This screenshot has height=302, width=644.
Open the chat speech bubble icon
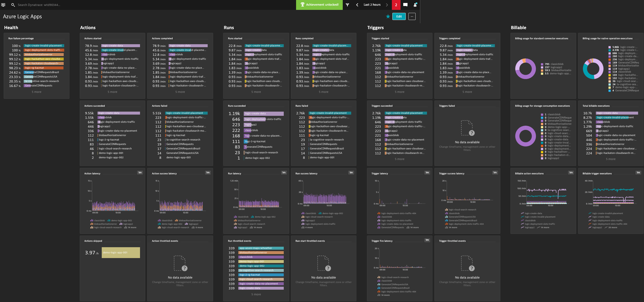(405, 5)
